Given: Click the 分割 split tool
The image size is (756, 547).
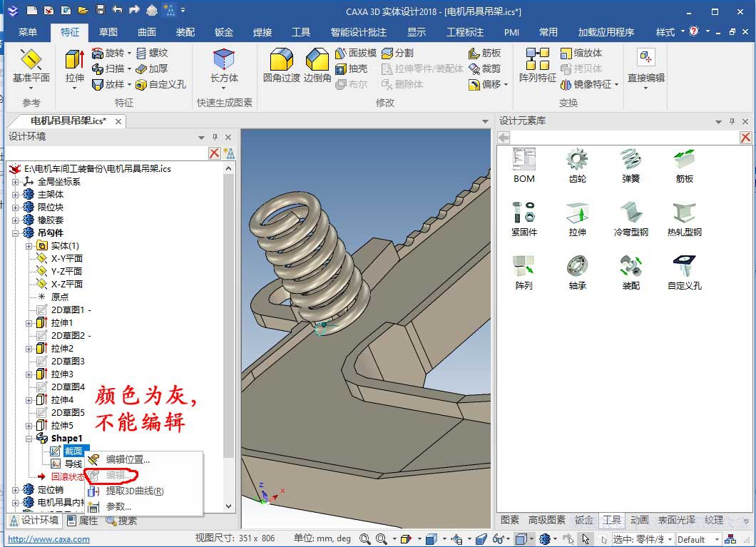Looking at the screenshot, I should pos(398,53).
